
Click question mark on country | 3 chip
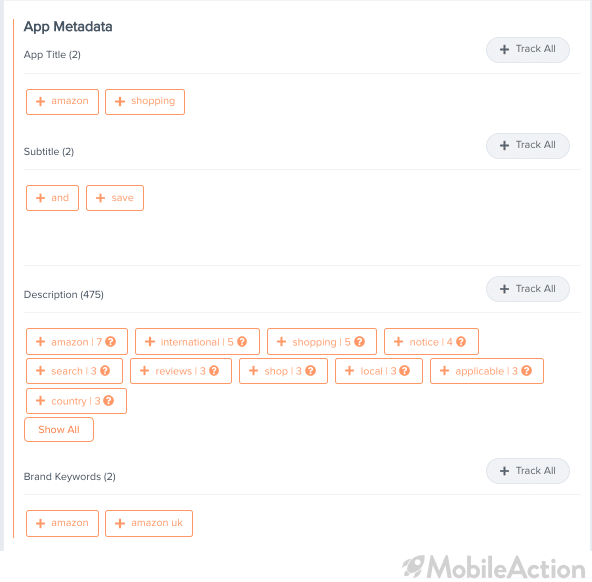(108, 400)
